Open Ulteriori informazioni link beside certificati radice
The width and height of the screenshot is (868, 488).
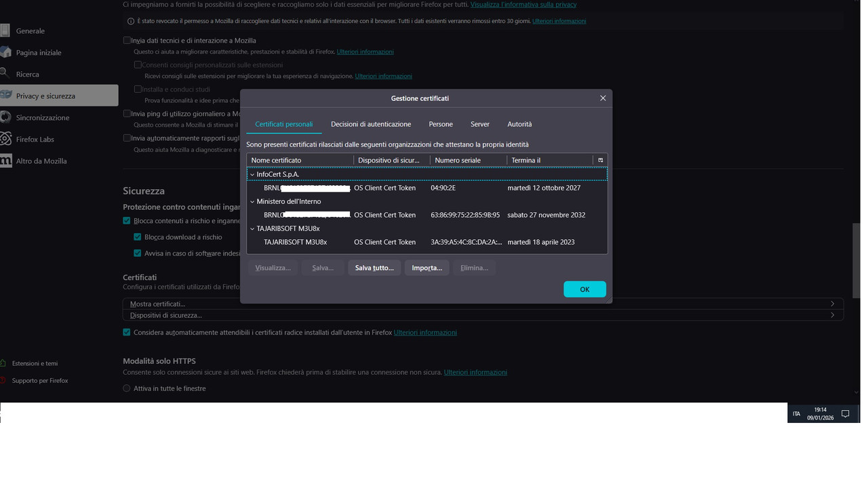coord(425,333)
